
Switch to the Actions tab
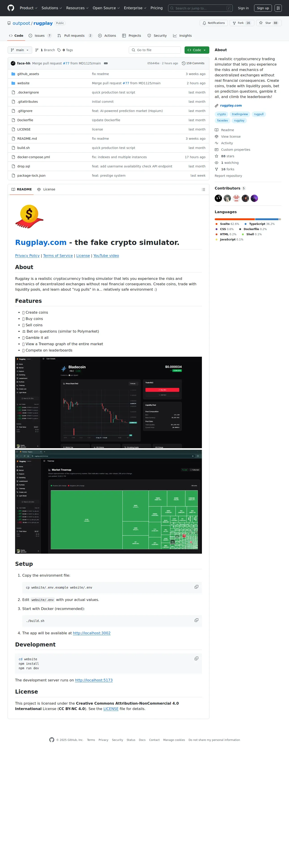pyautogui.click(x=107, y=36)
